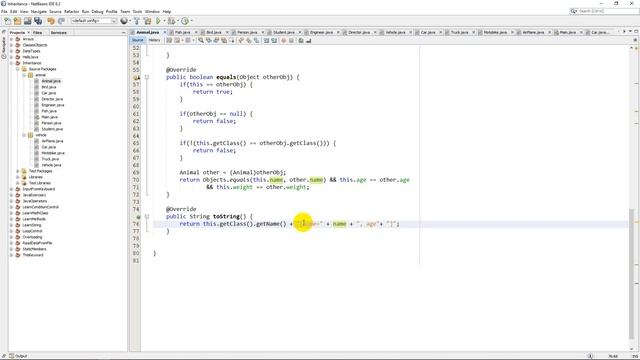Switch to the Person.java editor tab
This screenshot has height=360, width=640.
coord(247,32)
